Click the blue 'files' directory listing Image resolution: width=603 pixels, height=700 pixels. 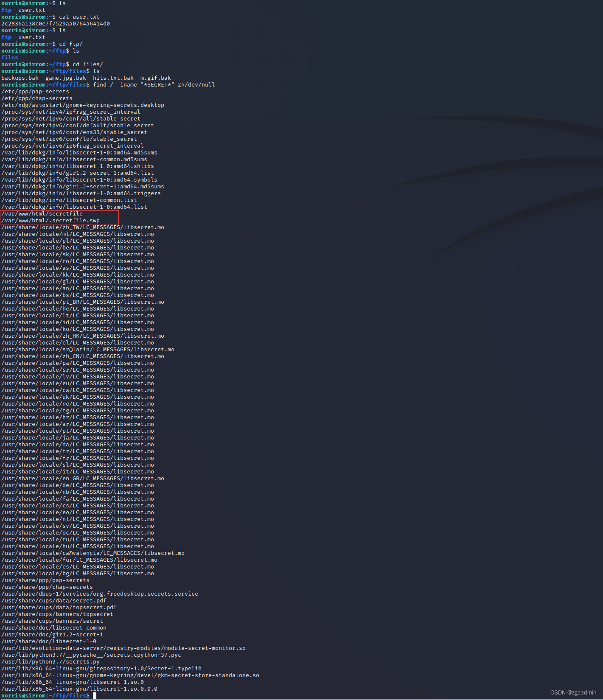[x=10, y=58]
